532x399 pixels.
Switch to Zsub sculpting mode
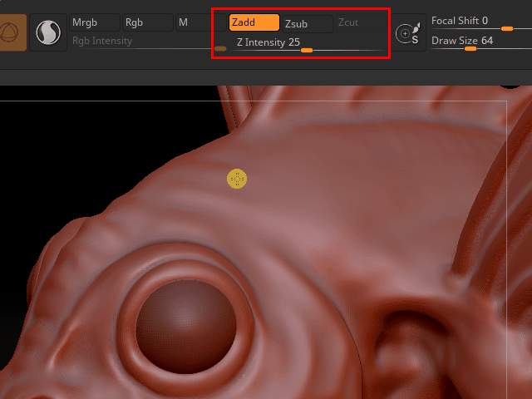306,23
